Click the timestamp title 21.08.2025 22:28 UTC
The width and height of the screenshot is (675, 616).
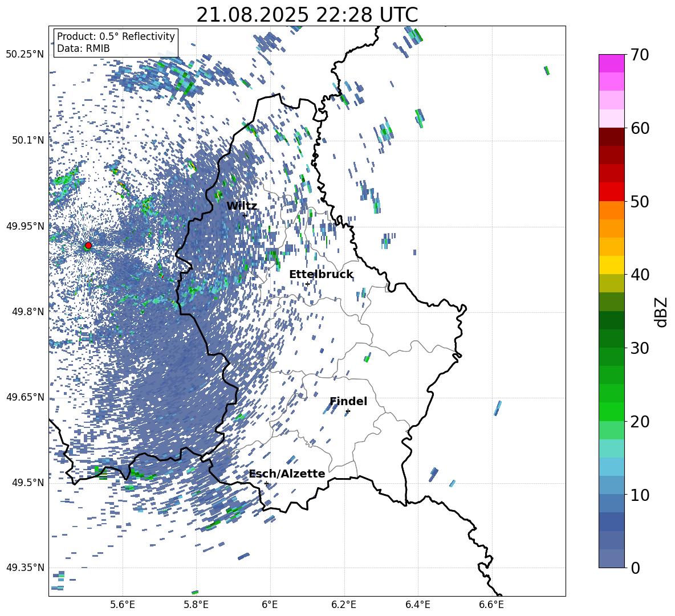click(307, 15)
